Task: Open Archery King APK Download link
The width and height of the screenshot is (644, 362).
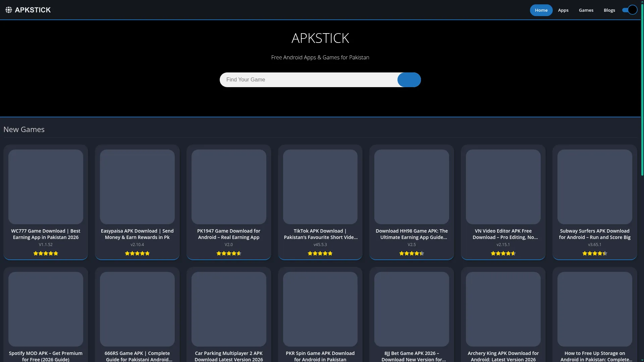Action: (503, 356)
